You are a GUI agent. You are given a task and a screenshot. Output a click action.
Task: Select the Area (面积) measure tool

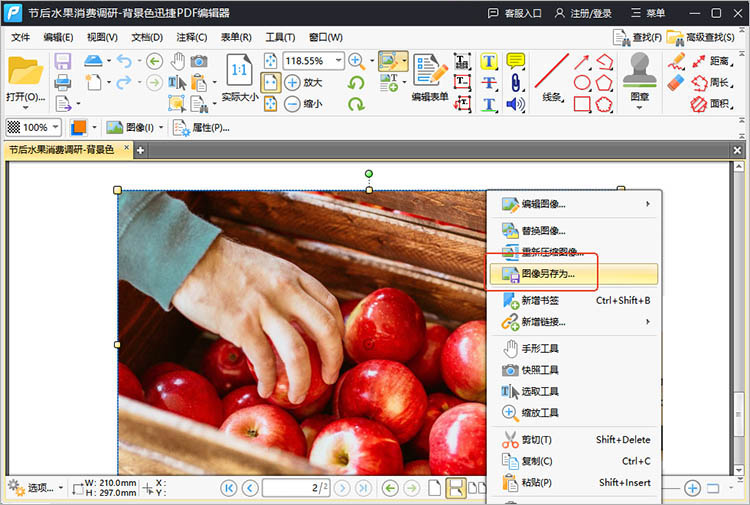click(713, 104)
